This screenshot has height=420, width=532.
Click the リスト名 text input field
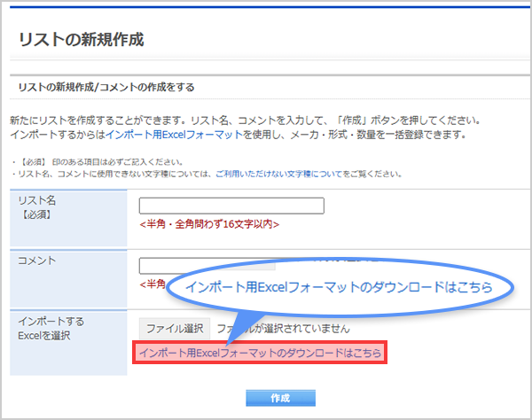tap(231, 206)
